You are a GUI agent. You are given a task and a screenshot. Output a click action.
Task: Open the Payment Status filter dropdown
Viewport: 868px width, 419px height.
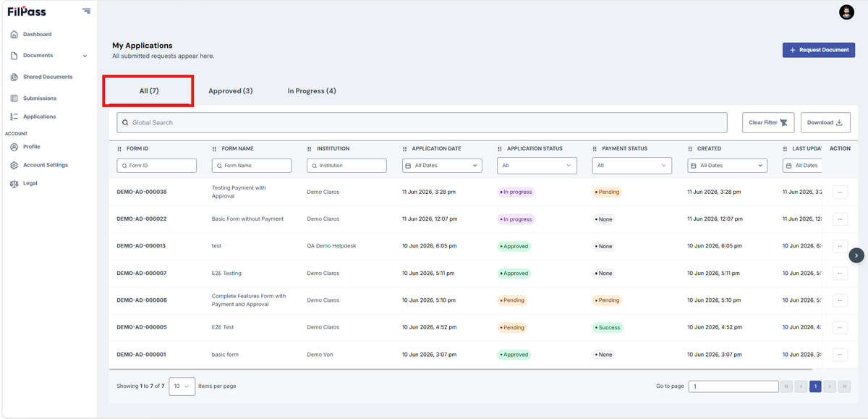[x=632, y=166]
